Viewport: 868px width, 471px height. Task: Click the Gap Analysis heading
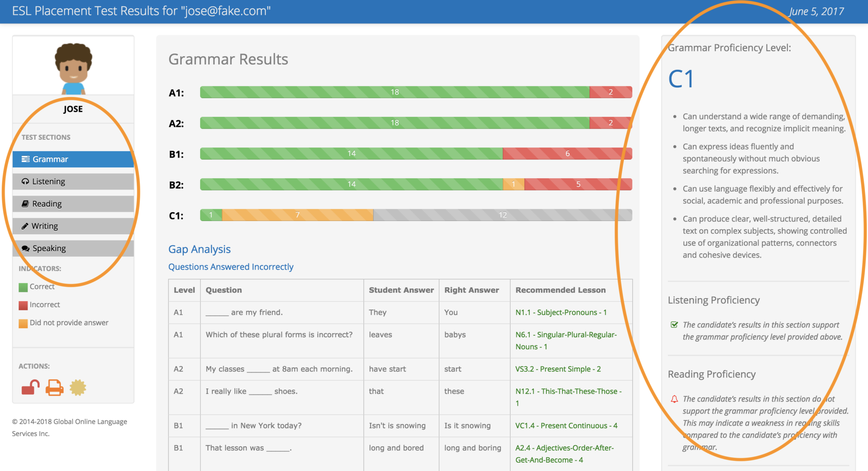pyautogui.click(x=199, y=249)
